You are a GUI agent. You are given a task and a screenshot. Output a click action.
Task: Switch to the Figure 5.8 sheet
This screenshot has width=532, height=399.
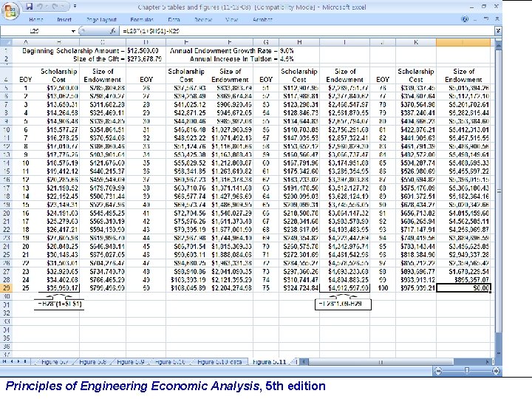click(92, 362)
